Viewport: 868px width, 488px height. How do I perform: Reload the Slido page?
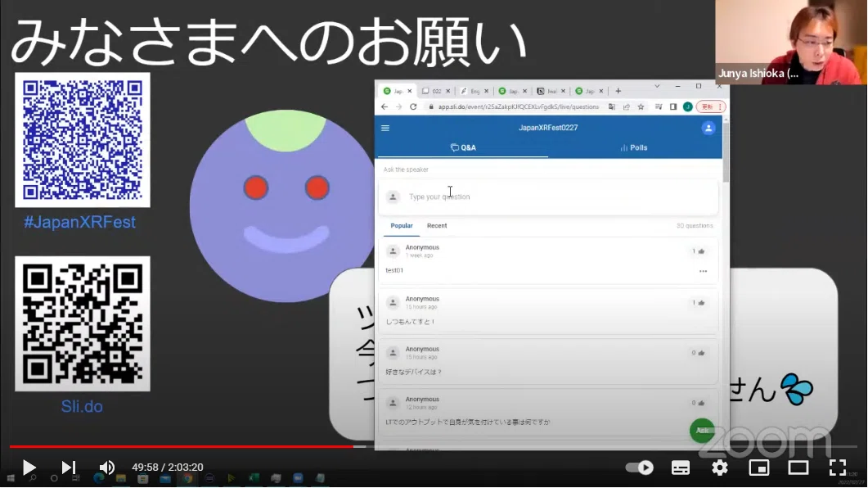(x=413, y=107)
